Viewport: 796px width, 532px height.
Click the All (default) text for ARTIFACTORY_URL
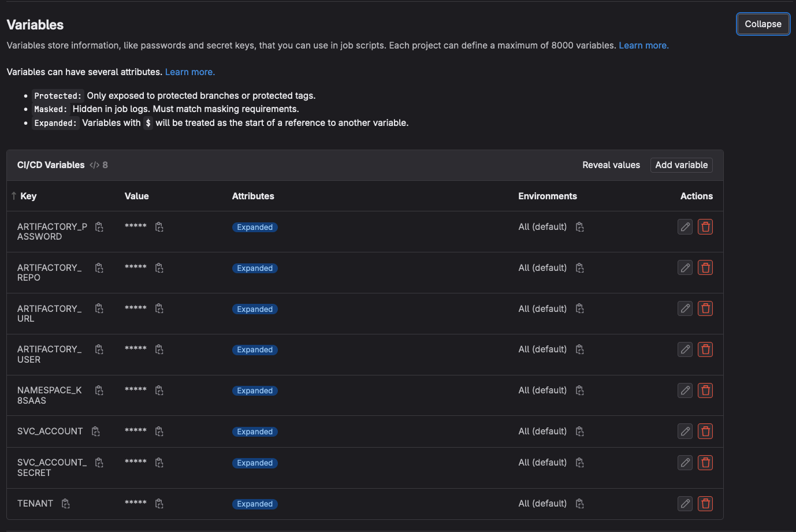point(542,309)
